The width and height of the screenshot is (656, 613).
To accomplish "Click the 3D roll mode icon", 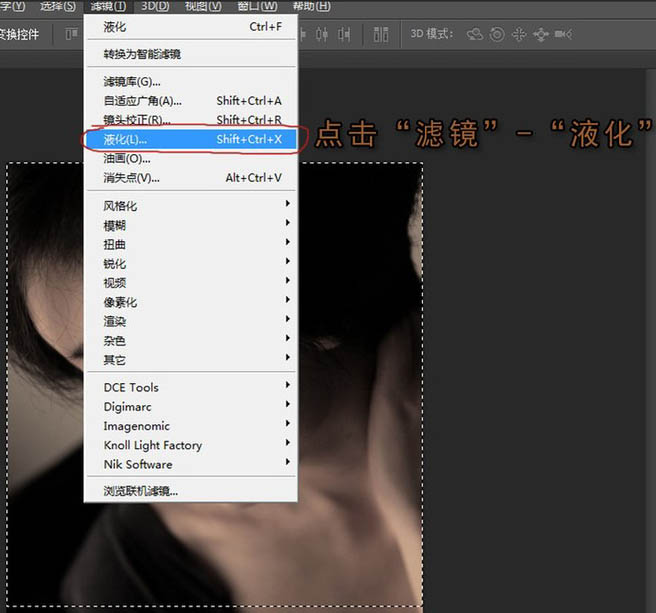I will click(x=497, y=34).
